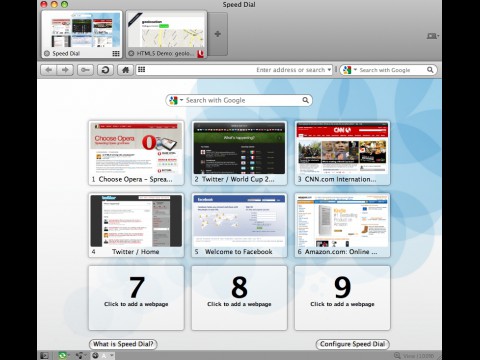Open Welcome to Facebook speed dial
The height and width of the screenshot is (360, 480).
(x=239, y=225)
